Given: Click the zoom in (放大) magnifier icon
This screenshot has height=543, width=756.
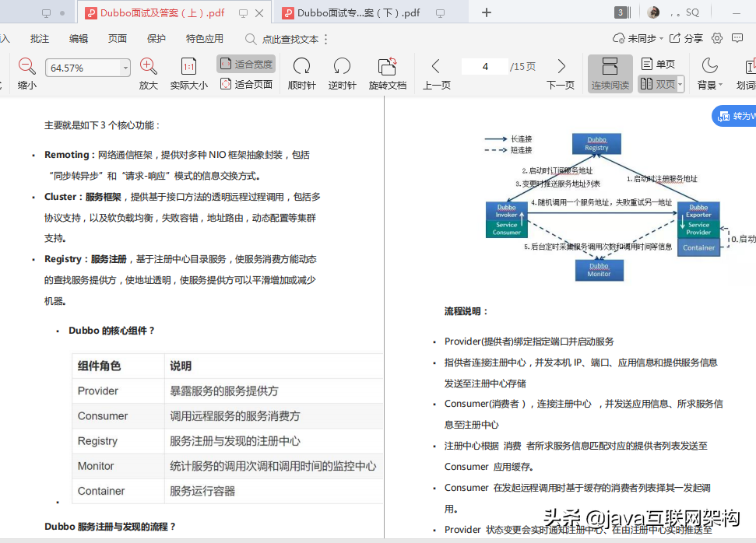Looking at the screenshot, I should click(149, 66).
